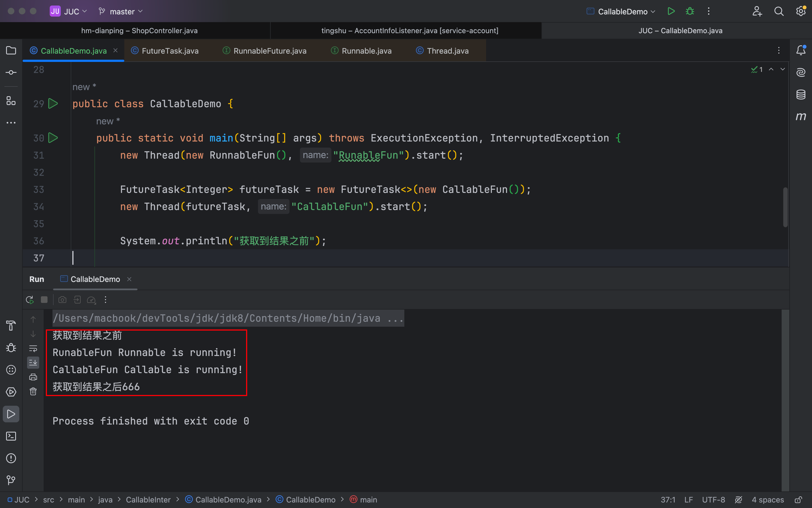
Task: Open 4 spaces indent settings
Action: point(768,500)
